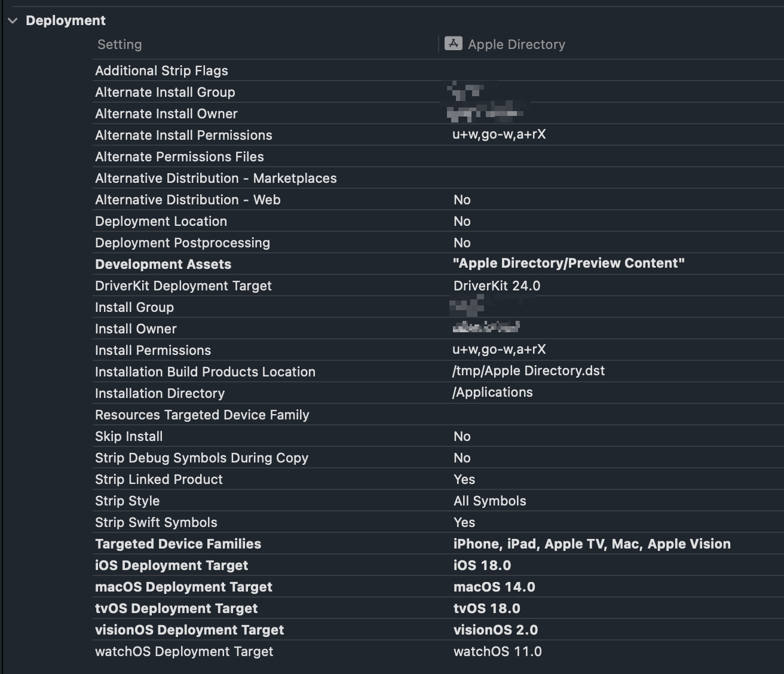
Task: Open the watchOS 11.0 version dropdown
Action: (x=497, y=651)
